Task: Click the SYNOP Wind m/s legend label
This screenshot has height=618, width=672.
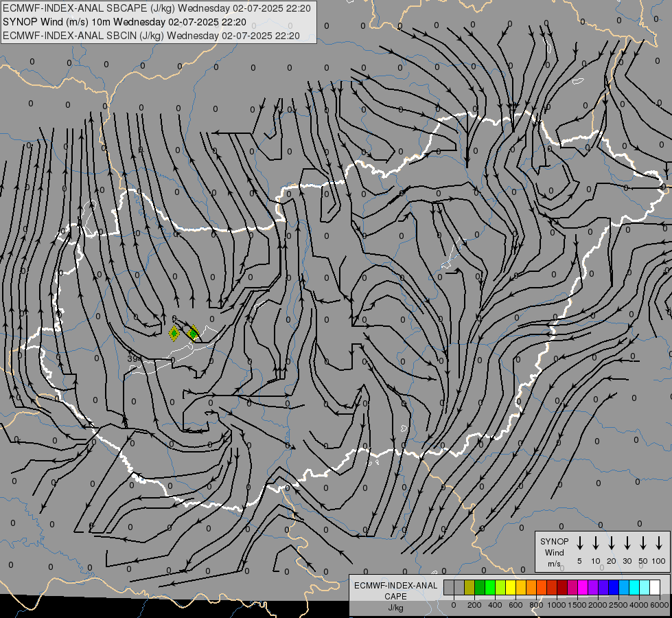Action: 554,552
